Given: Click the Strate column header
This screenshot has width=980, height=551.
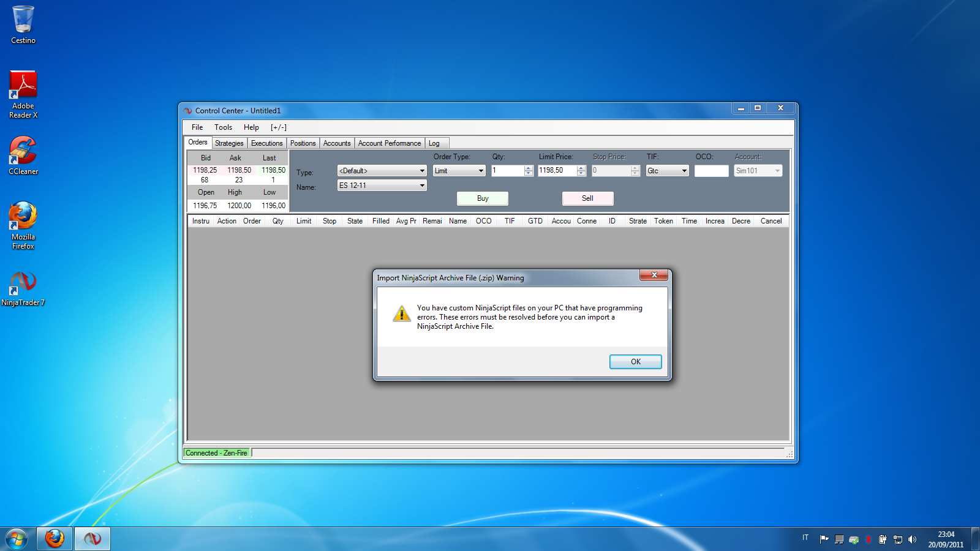Looking at the screenshot, I should [638, 221].
